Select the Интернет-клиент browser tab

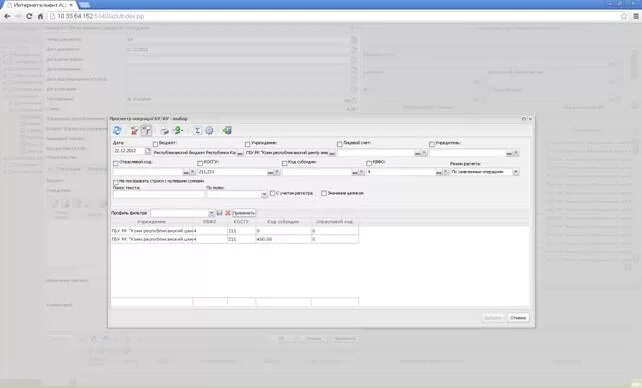click(39, 5)
